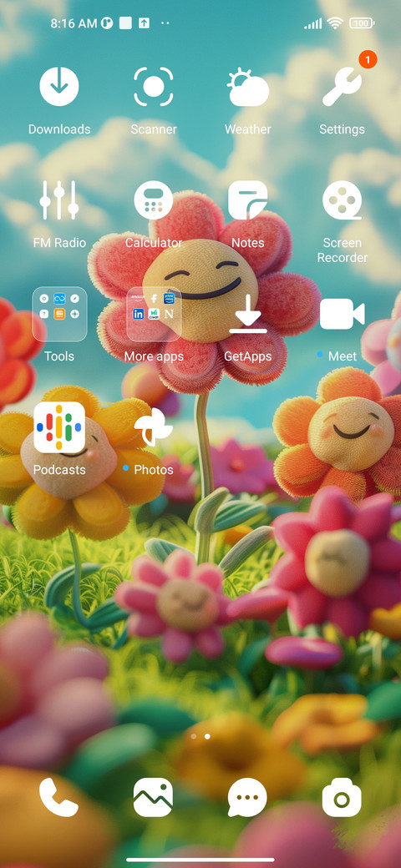Screen dimensions: 401x868
Task: Expand the Tools folder
Action: [59, 314]
